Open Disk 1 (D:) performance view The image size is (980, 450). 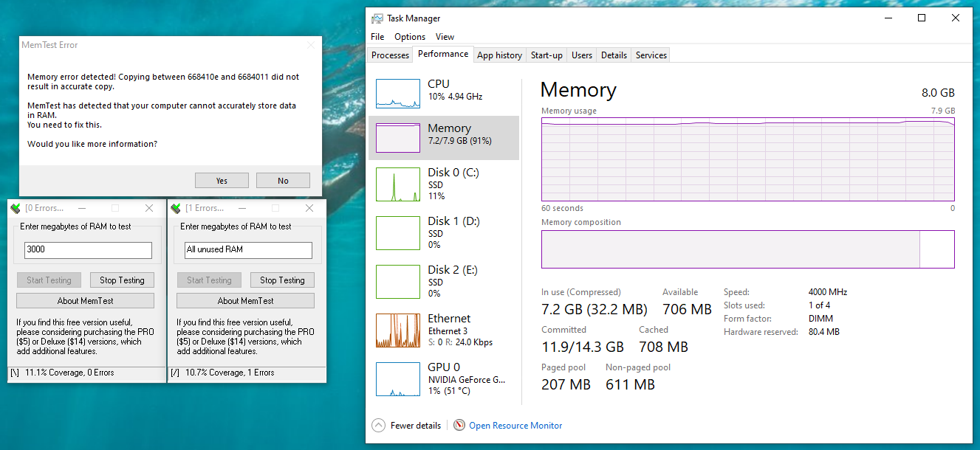tap(444, 232)
